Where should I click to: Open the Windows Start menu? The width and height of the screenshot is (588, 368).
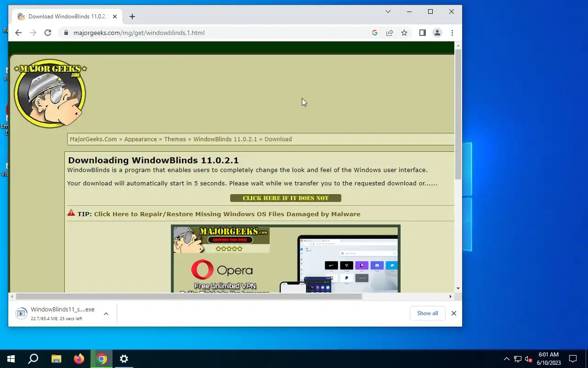(11, 359)
